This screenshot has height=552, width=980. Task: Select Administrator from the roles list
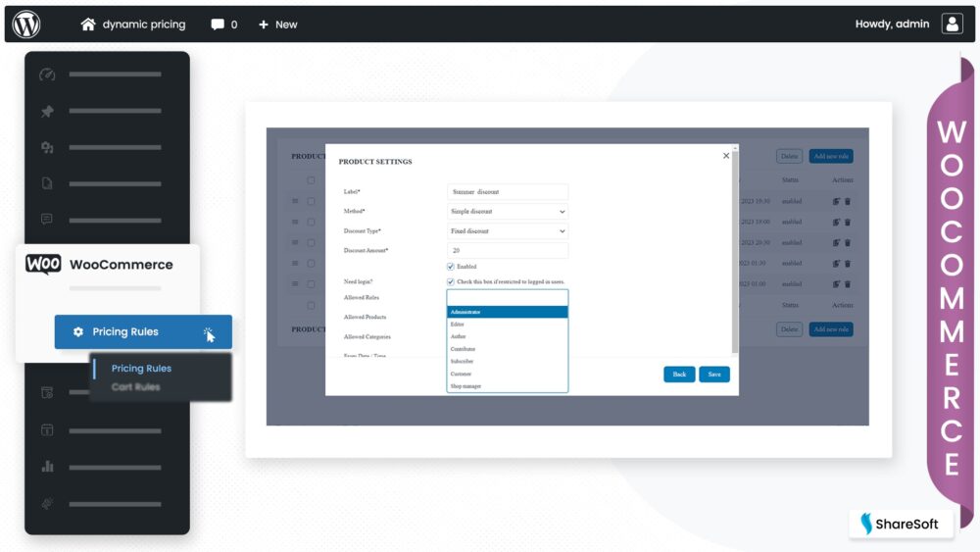point(508,312)
